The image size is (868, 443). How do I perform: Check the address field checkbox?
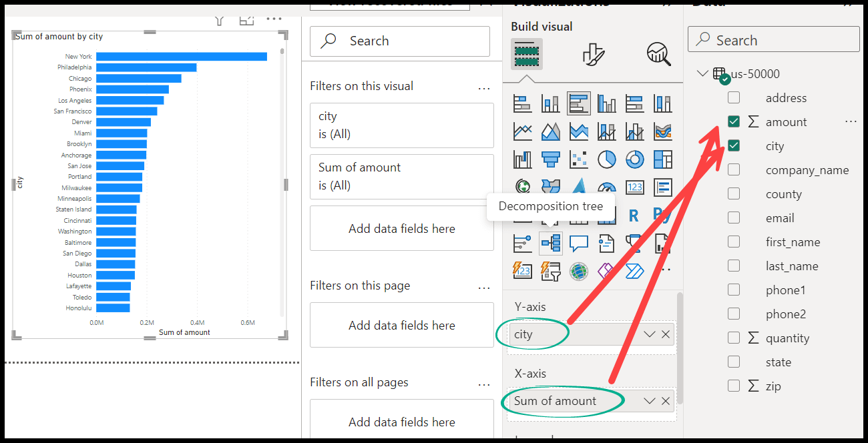coord(734,97)
